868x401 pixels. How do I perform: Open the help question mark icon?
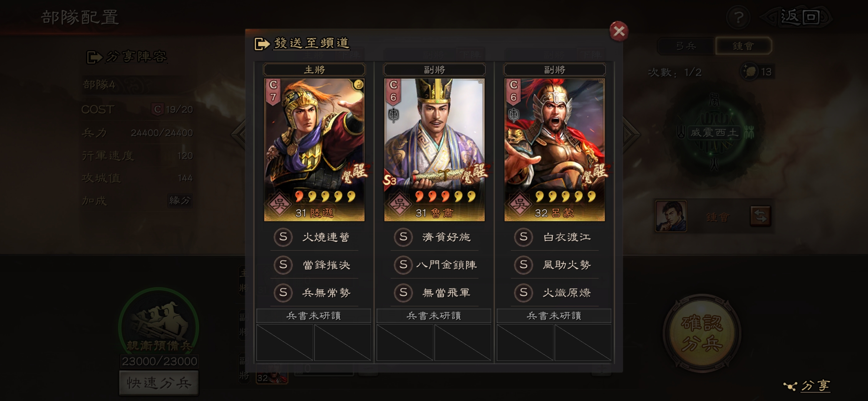tap(739, 17)
